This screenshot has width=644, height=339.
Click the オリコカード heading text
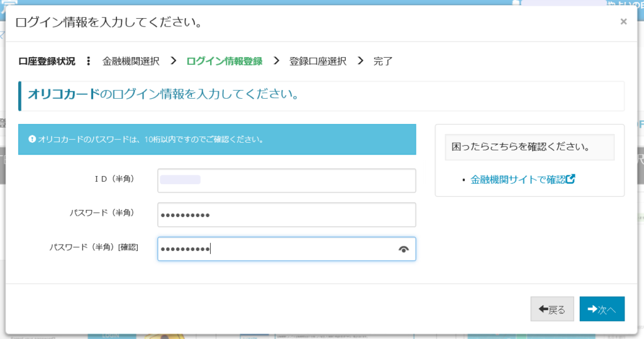click(64, 94)
